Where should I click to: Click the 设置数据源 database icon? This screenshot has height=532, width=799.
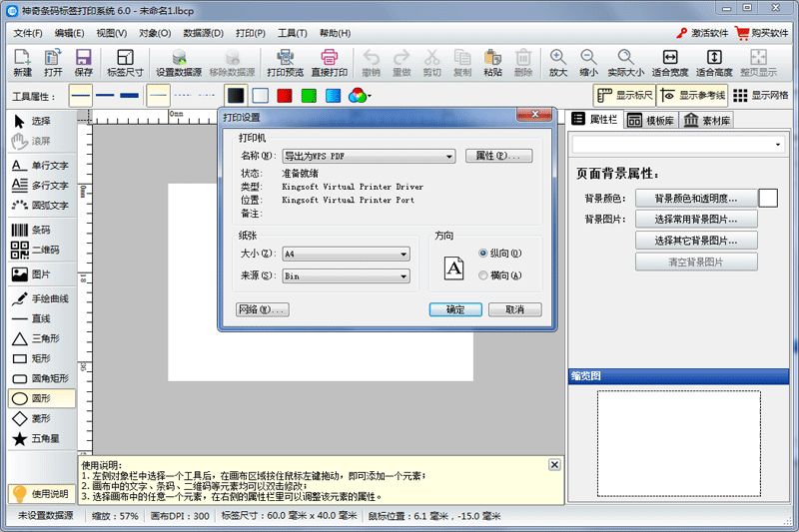pos(179,63)
